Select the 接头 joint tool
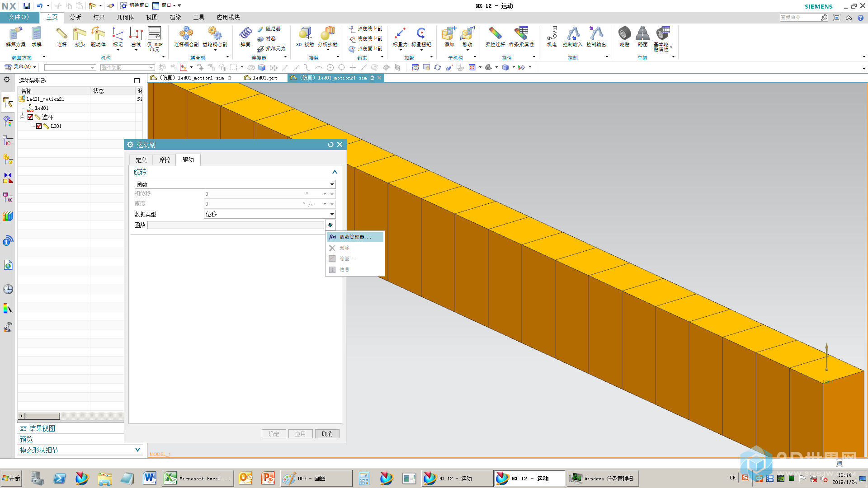Image resolution: width=868 pixels, height=488 pixels. [x=80, y=36]
